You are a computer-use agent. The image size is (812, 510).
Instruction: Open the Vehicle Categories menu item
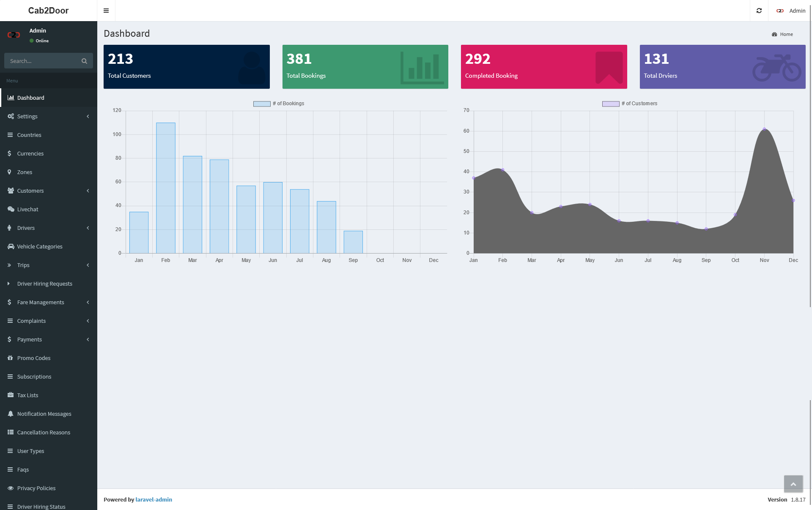coord(49,246)
